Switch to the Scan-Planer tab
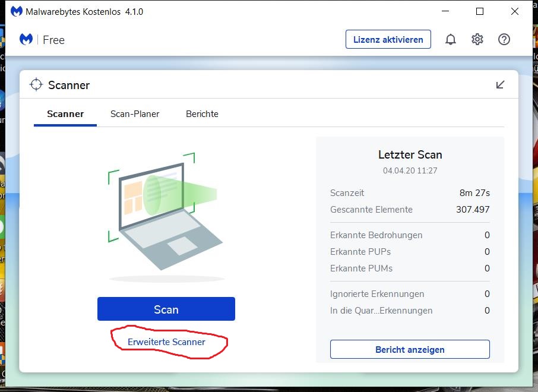 135,114
